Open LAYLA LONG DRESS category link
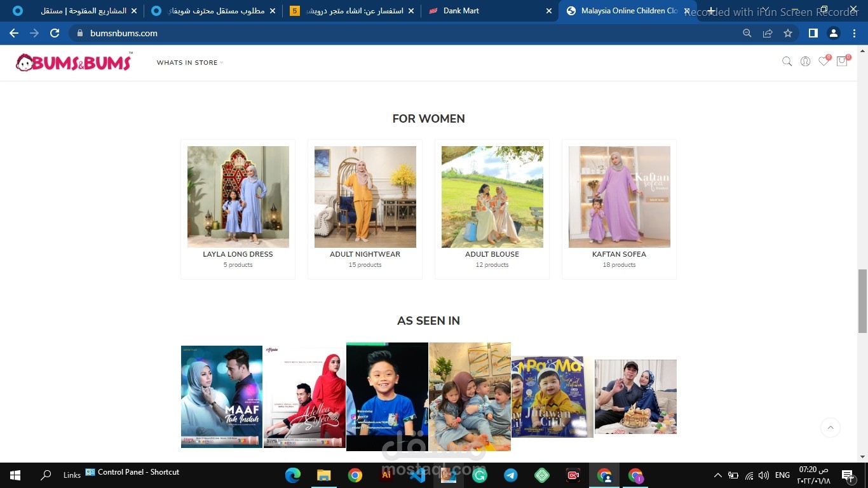The height and width of the screenshot is (488, 868). 238,254
